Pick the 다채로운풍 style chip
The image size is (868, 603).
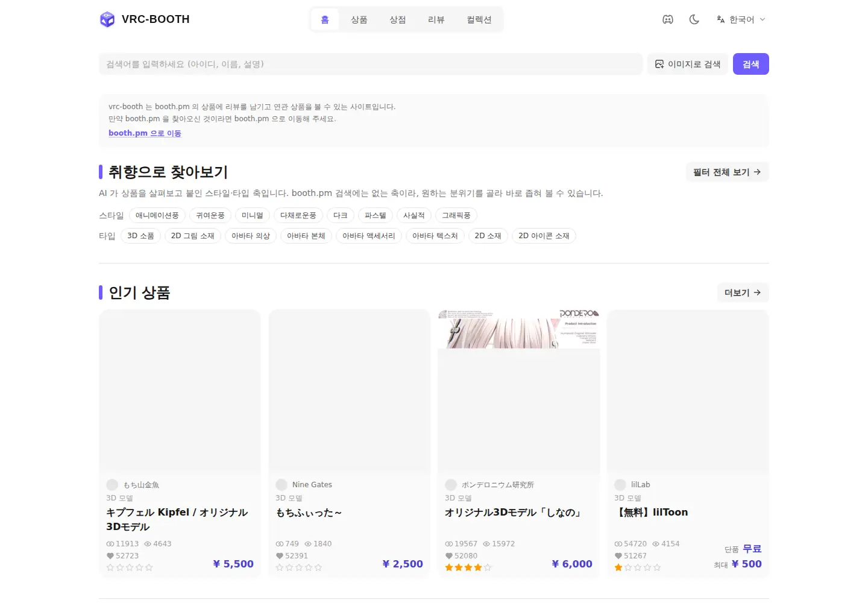click(x=298, y=215)
